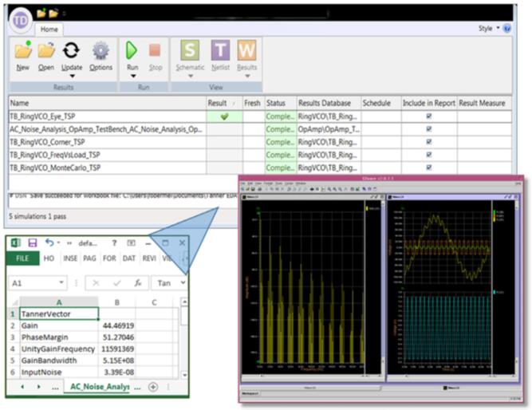Toggle Include in Report for TB_RingVCO_Eye_TSP
The image size is (532, 410).
coord(429,116)
